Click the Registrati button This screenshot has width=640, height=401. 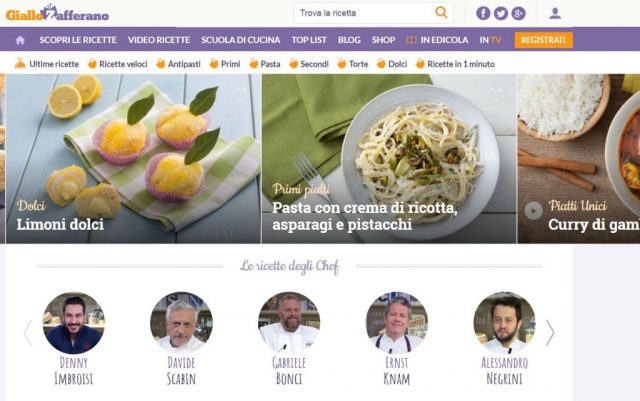[543, 40]
